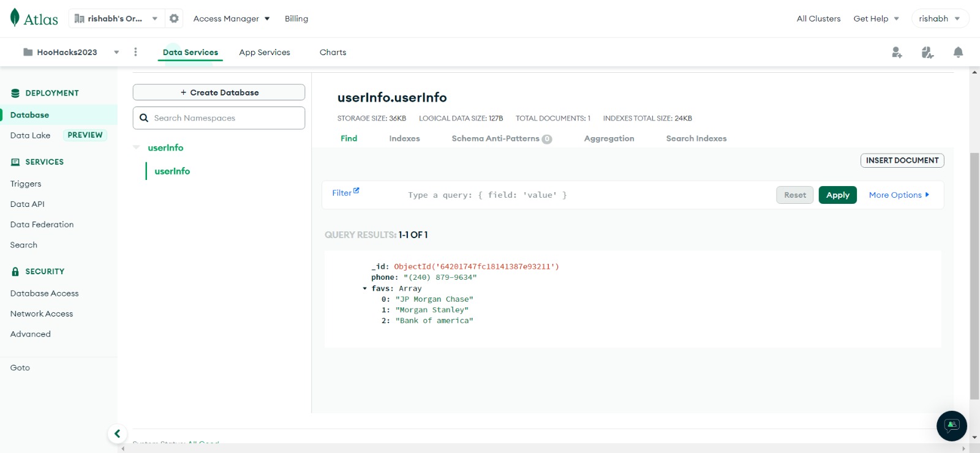
Task: Open All Clusters link
Action: point(818,18)
